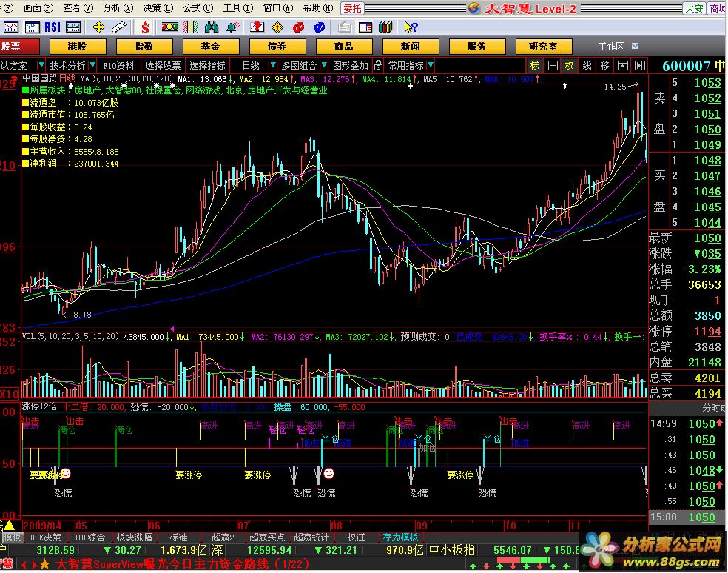This screenshot has width=728, height=573.
Task: Click the context help cursor icon
Action: tap(411, 27)
